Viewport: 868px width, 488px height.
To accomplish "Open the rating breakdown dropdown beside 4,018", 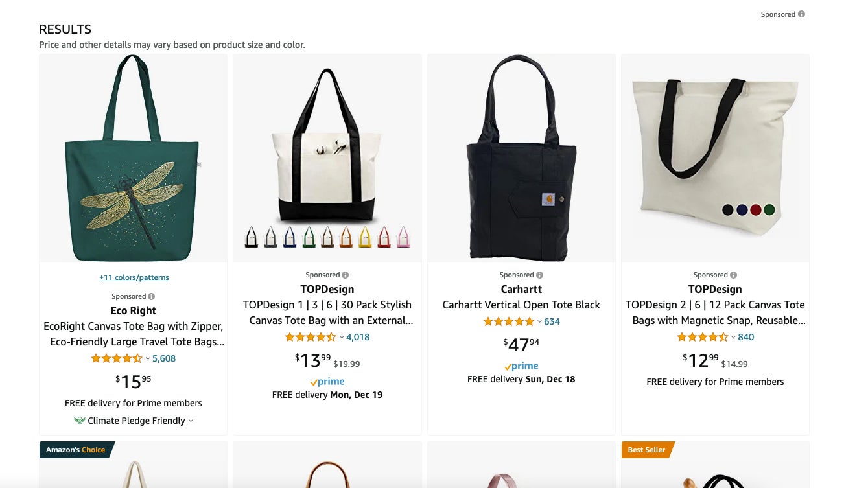I will tap(342, 336).
